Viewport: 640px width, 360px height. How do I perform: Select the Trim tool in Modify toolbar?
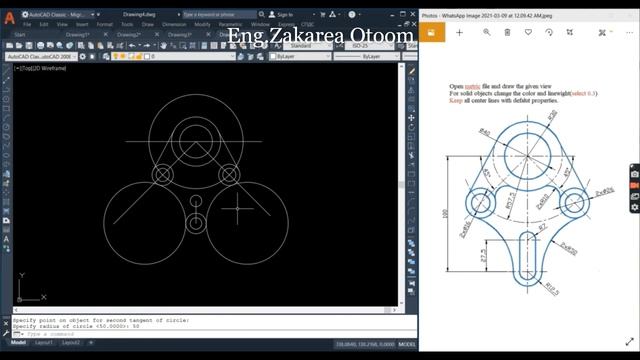[x=411, y=156]
